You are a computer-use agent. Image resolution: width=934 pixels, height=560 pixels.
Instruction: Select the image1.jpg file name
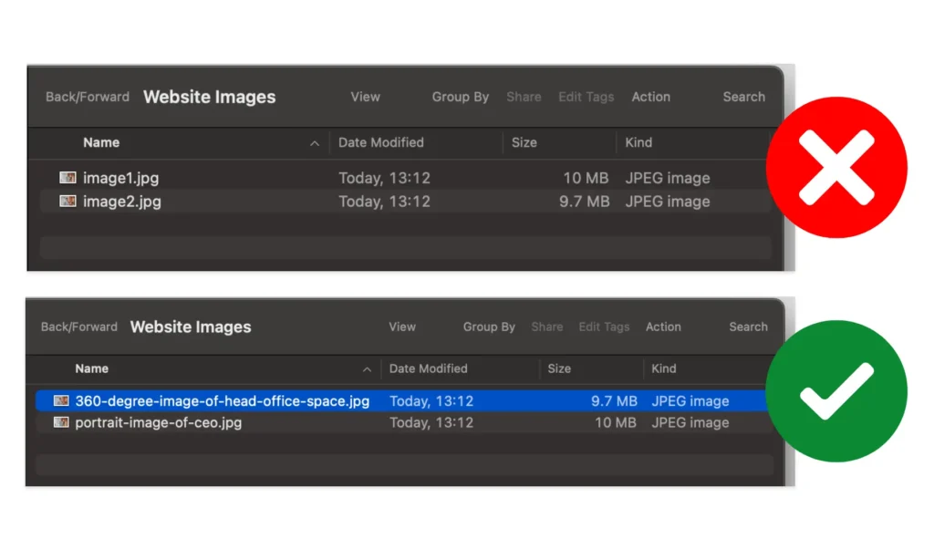pyautogui.click(x=121, y=178)
